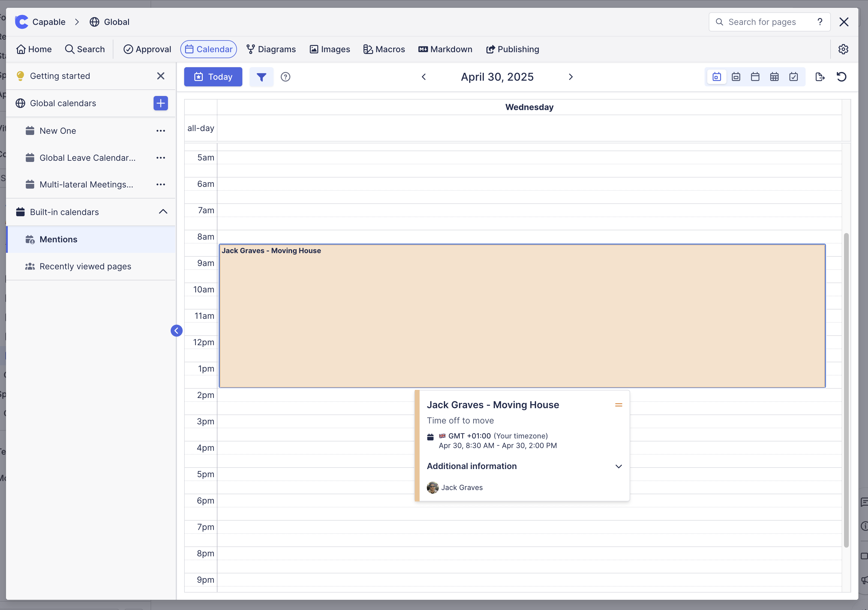Add a new global calendar

pos(161,103)
